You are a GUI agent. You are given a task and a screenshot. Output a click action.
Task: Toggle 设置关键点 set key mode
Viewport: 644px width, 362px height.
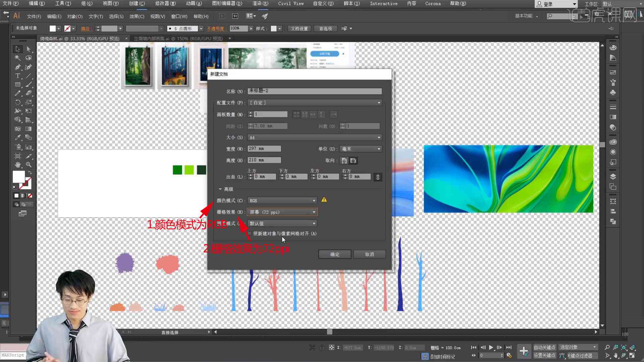(x=544, y=355)
